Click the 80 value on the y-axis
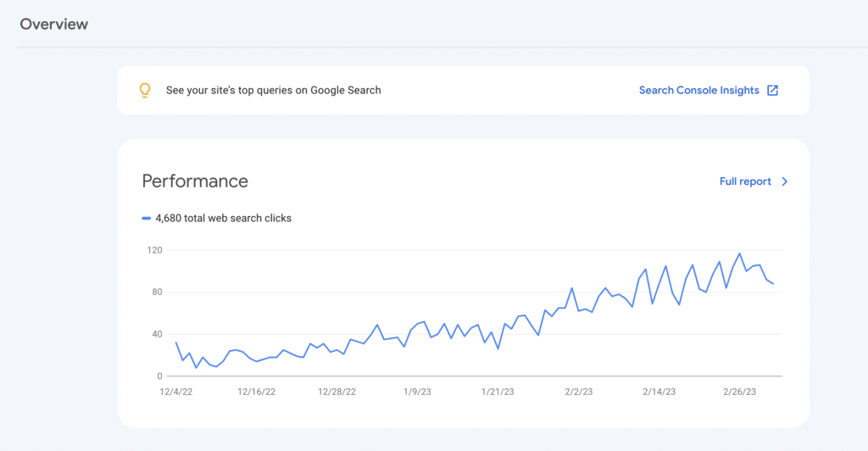Screen dimensions: 868x451 tap(155, 292)
